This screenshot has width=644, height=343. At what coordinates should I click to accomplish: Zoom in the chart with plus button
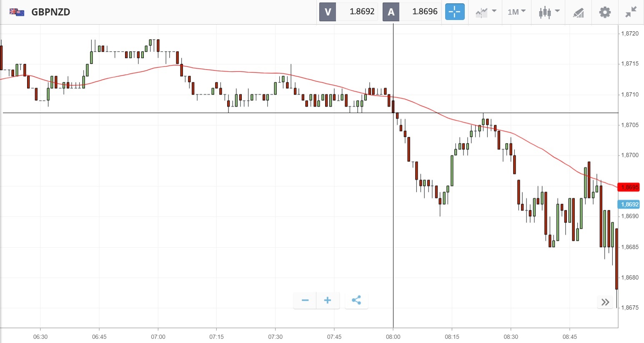[328, 300]
